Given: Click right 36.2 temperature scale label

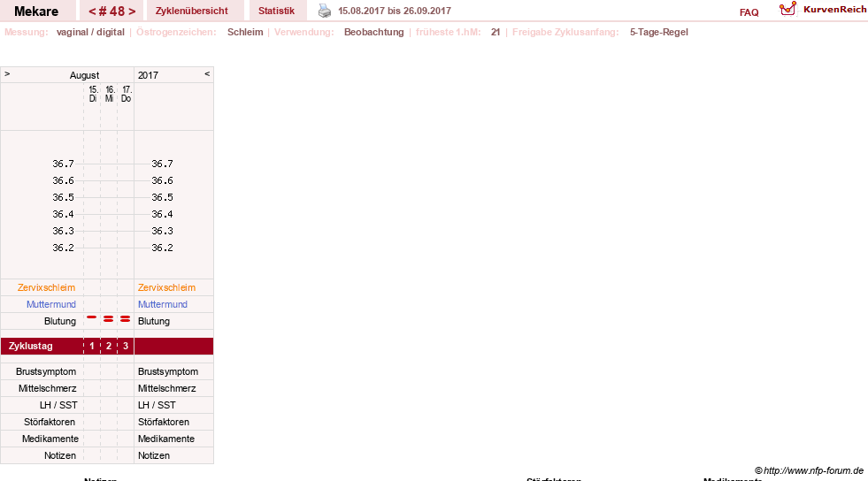Looking at the screenshot, I should point(162,248).
